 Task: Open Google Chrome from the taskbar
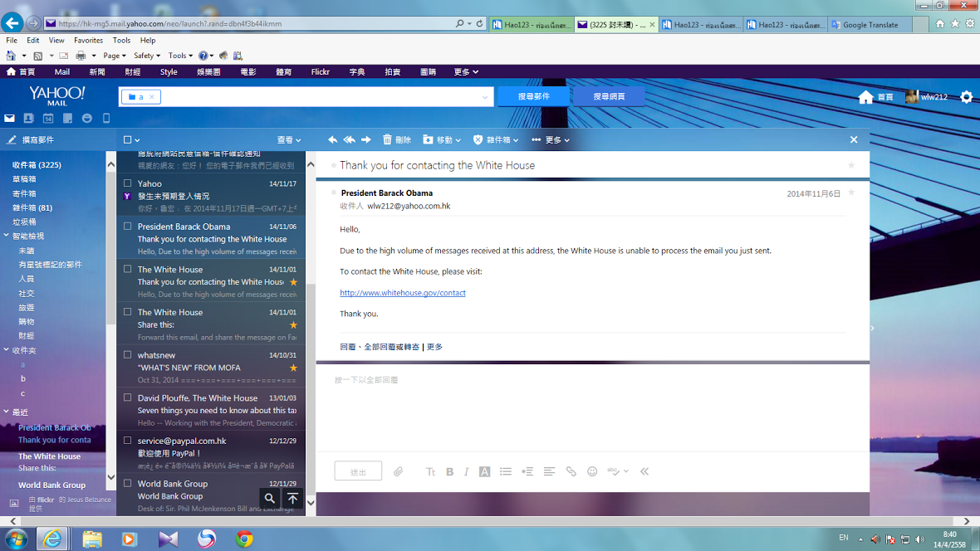(x=244, y=539)
